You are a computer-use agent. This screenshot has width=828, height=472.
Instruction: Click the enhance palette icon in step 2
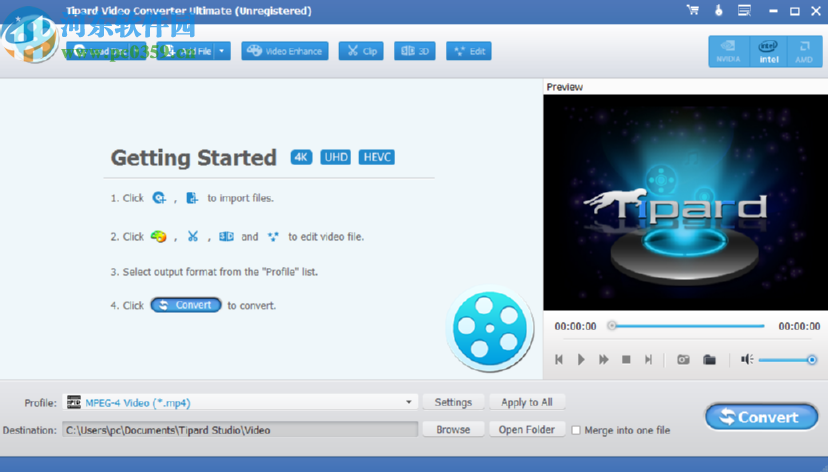coord(158,237)
